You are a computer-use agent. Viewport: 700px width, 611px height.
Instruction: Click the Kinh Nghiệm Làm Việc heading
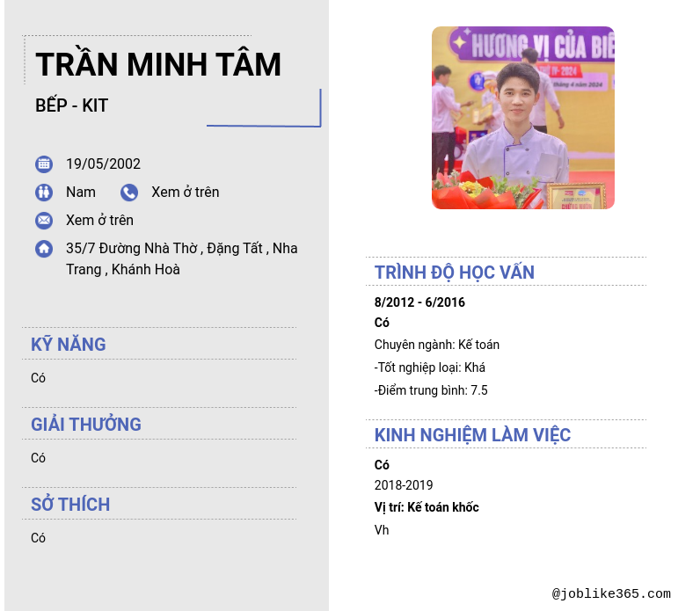472,435
